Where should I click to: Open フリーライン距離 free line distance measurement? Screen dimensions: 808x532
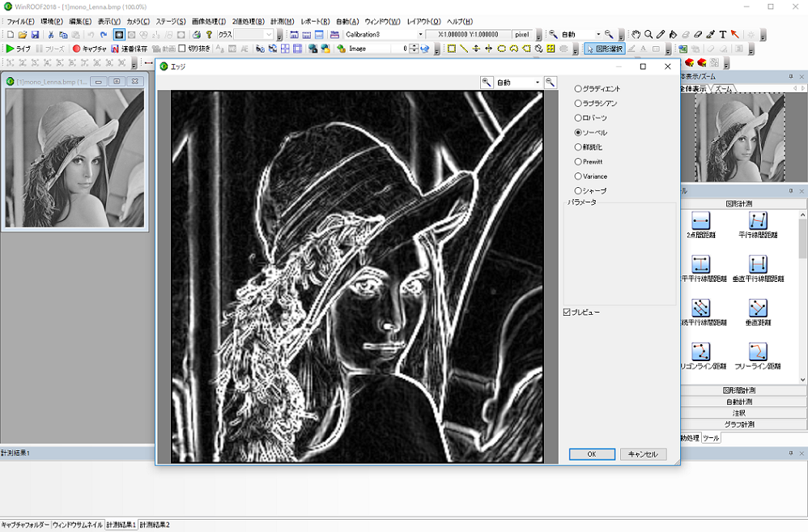[758, 356]
